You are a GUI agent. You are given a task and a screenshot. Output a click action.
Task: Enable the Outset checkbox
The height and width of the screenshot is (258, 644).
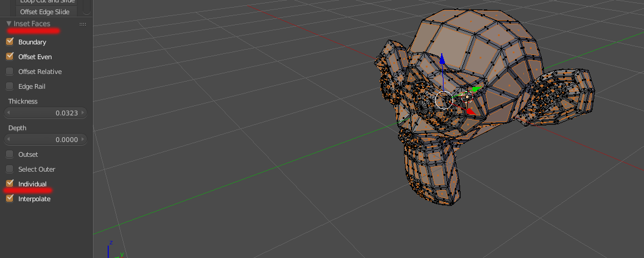point(9,154)
